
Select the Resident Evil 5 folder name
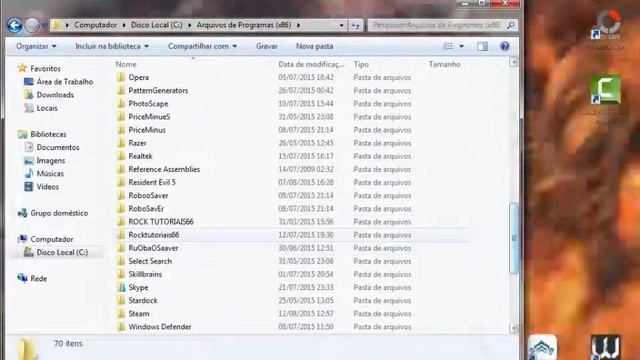coord(152,182)
